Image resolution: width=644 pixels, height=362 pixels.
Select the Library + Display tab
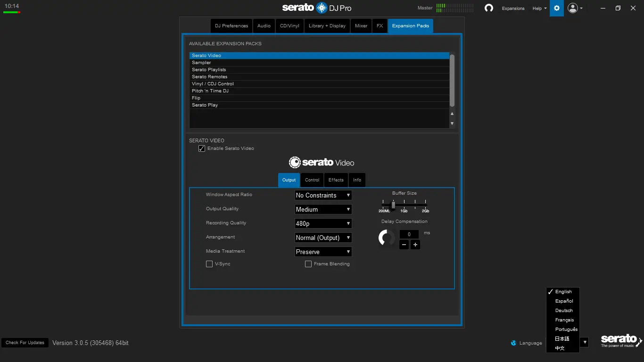click(x=327, y=26)
